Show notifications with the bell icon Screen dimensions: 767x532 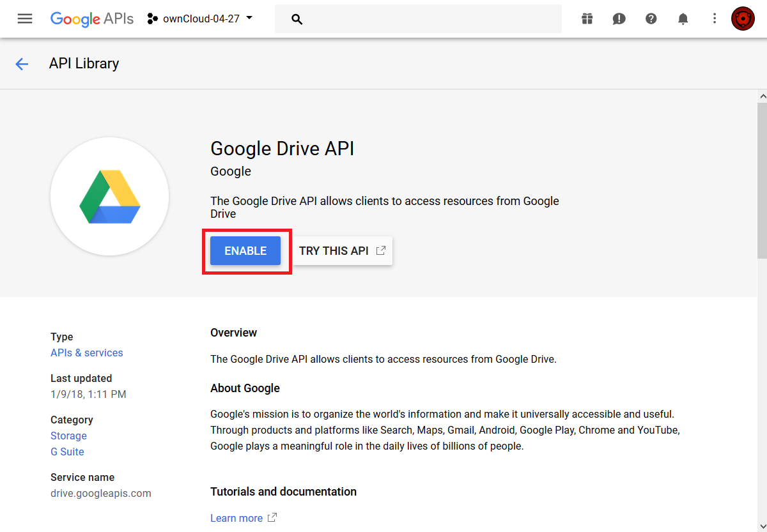coord(683,19)
